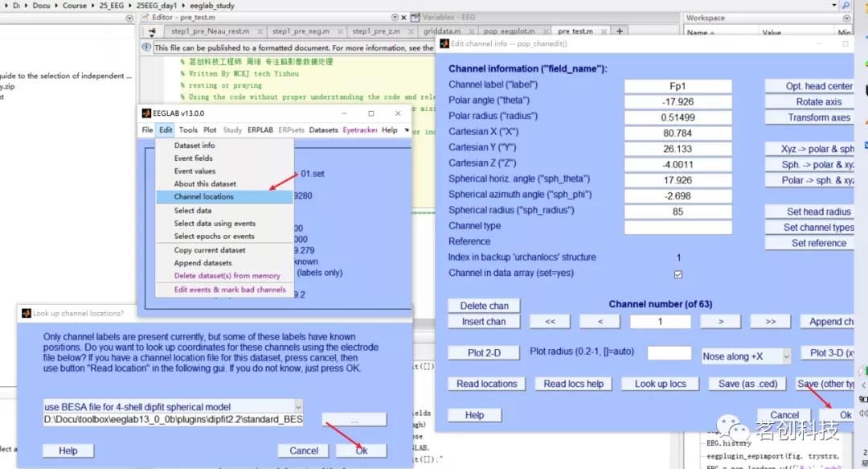Minimize the EEGLAB v13.0.0 window
Viewport: 868px width, 469px height.
click(x=344, y=113)
